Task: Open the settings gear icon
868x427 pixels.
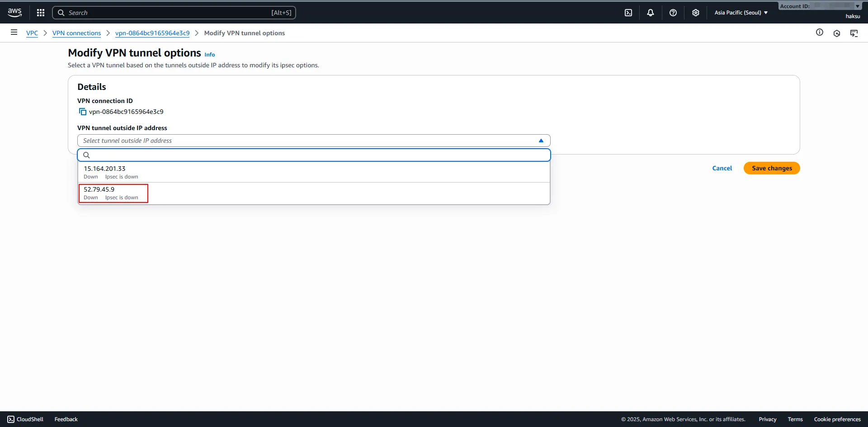Action: [696, 13]
